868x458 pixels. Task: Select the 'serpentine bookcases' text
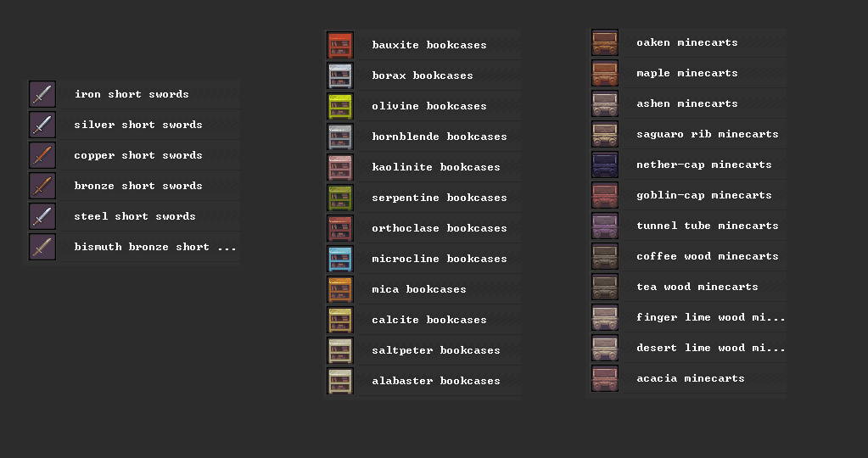pos(440,198)
